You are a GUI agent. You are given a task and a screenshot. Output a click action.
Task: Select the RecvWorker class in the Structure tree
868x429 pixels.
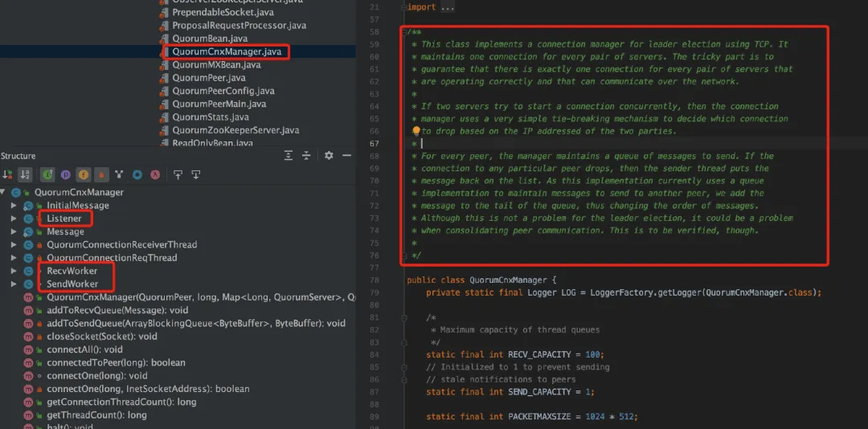[72, 272]
